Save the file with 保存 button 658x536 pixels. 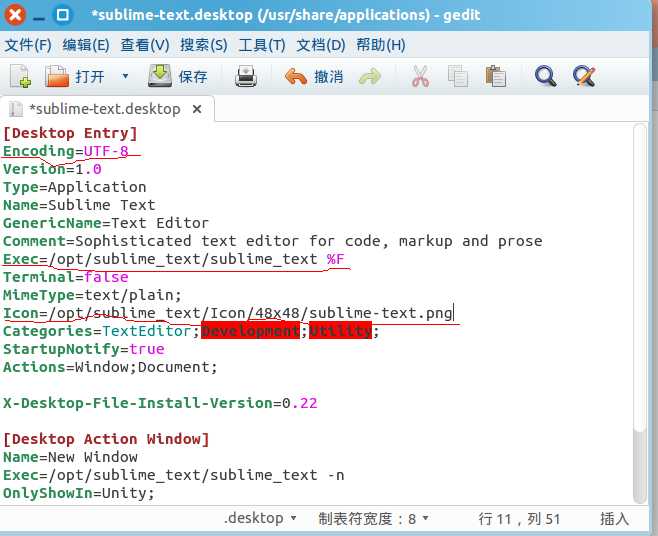(178, 76)
